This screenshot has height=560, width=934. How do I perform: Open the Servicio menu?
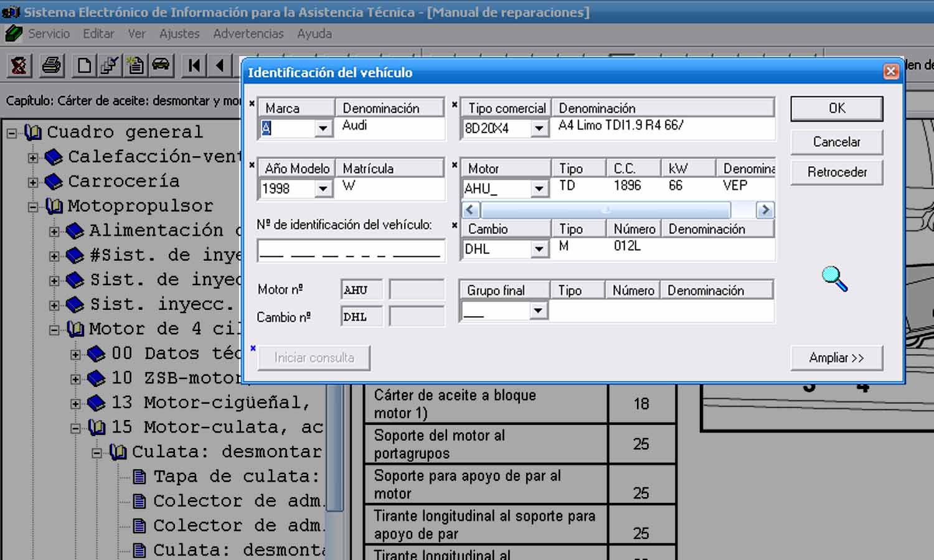tap(49, 34)
